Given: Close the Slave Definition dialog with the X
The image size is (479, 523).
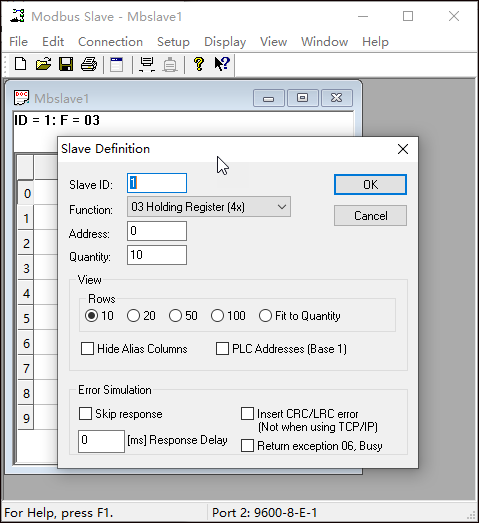Looking at the screenshot, I should (x=403, y=149).
